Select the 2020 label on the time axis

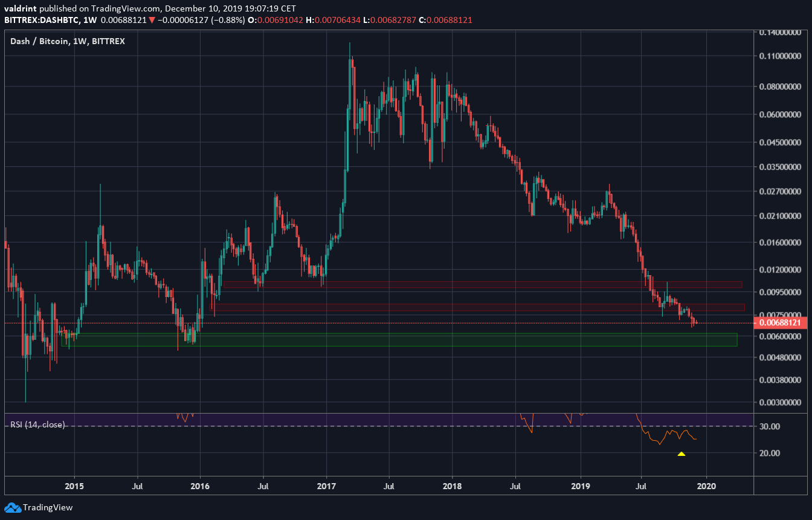click(x=707, y=486)
